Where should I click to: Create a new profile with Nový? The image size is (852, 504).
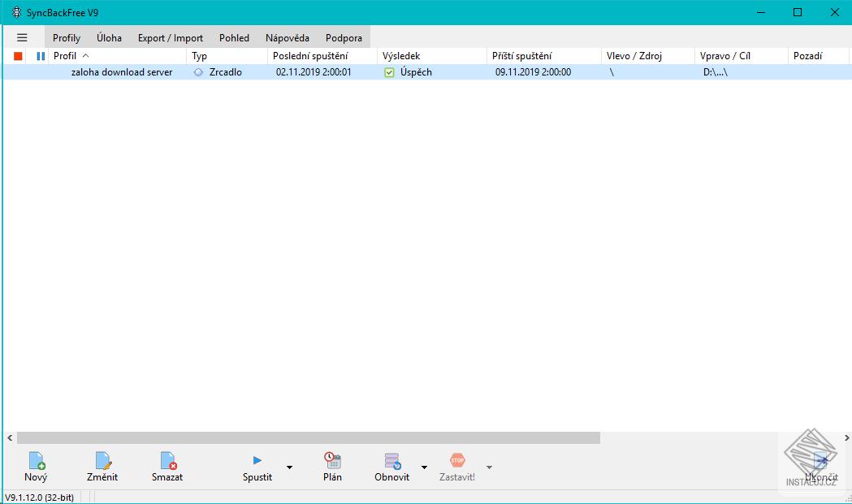pyautogui.click(x=36, y=467)
